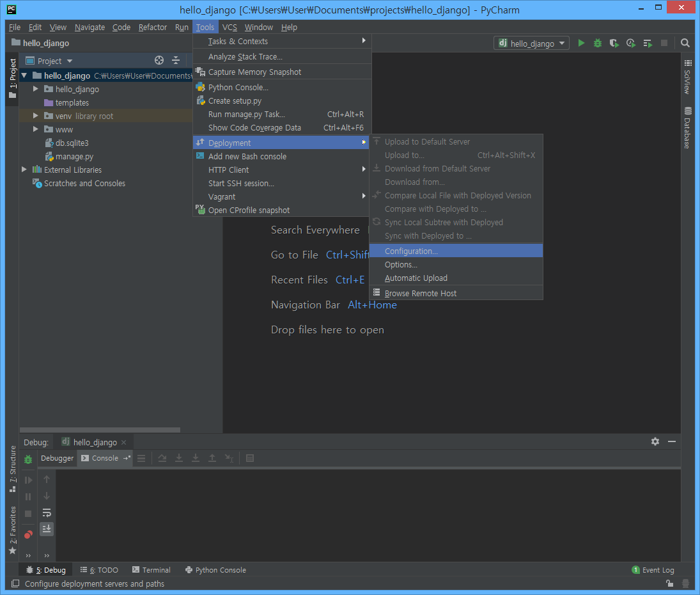This screenshot has height=595, width=700.
Task: Toggle the 1: Project tool window strip button
Action: point(12,79)
